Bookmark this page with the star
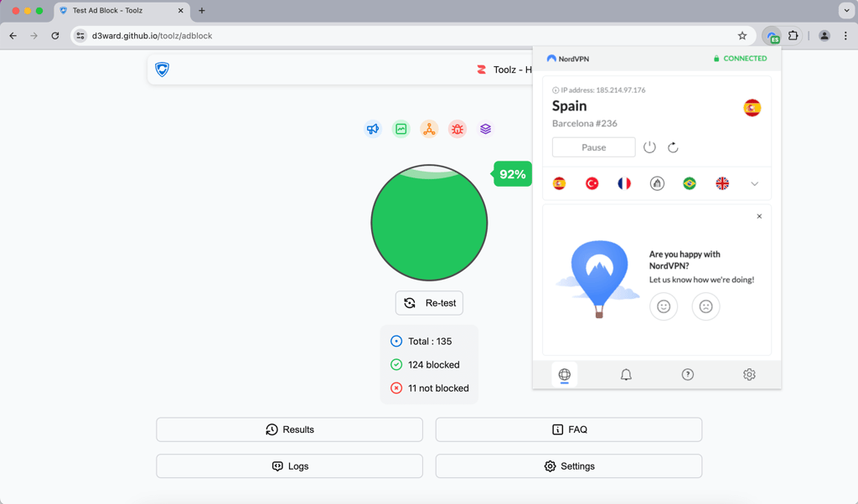 click(x=742, y=36)
